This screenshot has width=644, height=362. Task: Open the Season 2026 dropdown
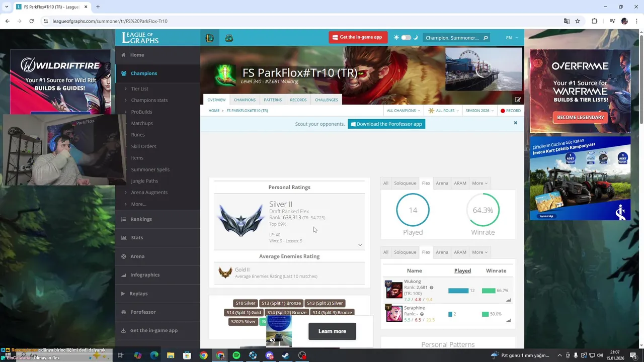click(x=479, y=111)
